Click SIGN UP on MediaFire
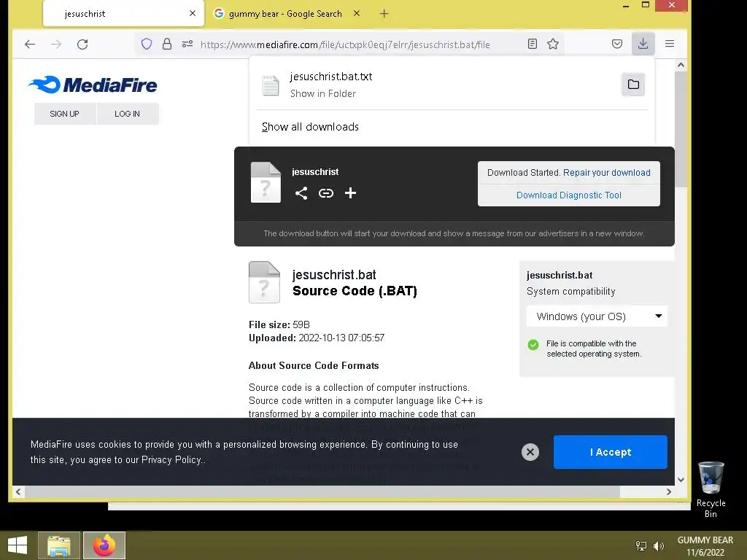The image size is (747, 560). [65, 114]
